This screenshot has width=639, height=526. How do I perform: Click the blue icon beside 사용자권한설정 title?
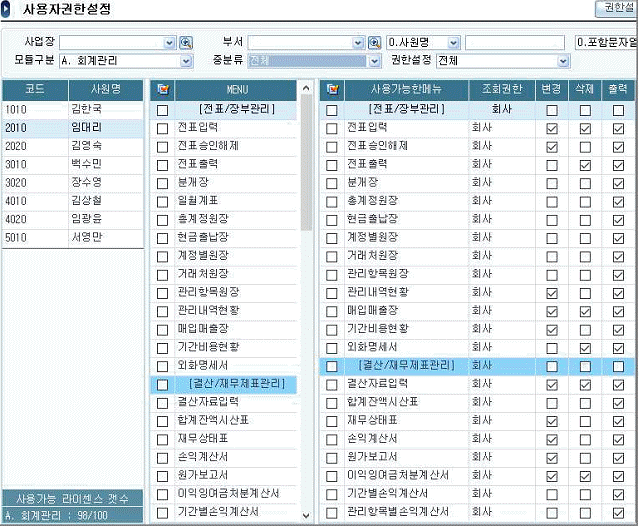tap(8, 9)
